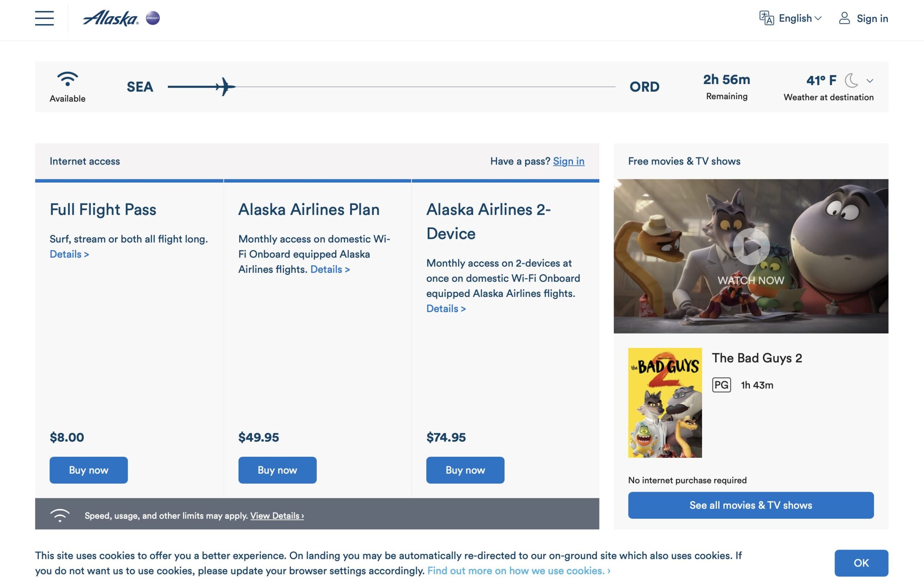This screenshot has height=578, width=924.
Task: Click the Wi-Fi Available status icon
Action: [67, 79]
